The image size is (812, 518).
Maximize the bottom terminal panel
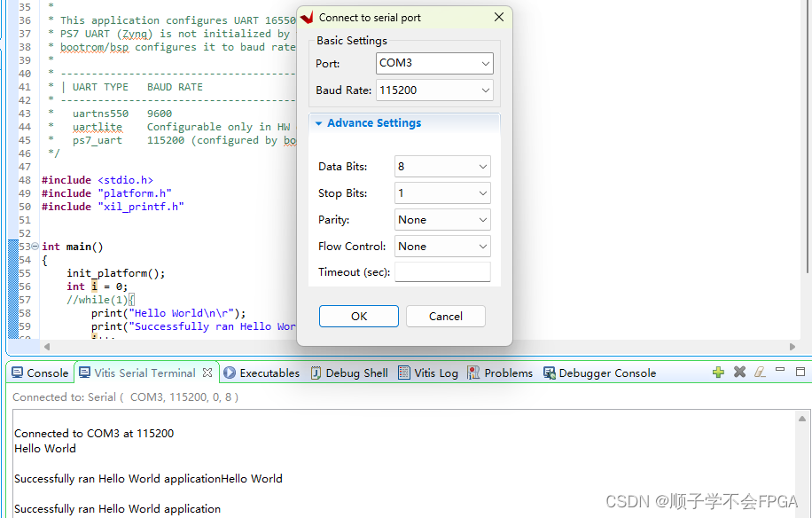pos(800,372)
